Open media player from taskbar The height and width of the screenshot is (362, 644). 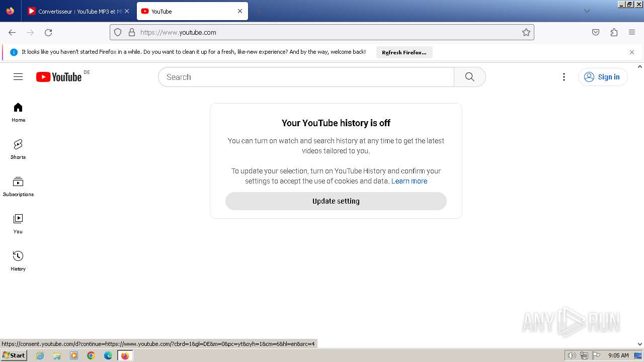74,355
